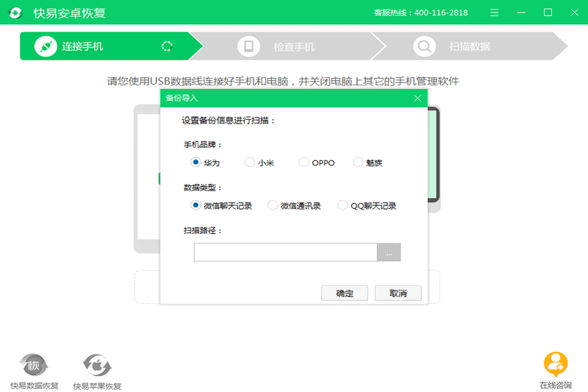Click the 连接手机 plug icon
The image size is (588, 392).
pyautogui.click(x=46, y=46)
